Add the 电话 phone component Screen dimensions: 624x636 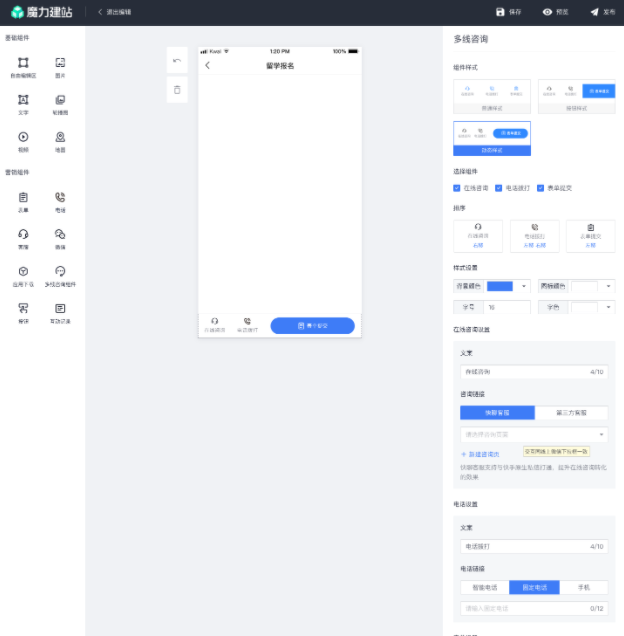(x=60, y=202)
